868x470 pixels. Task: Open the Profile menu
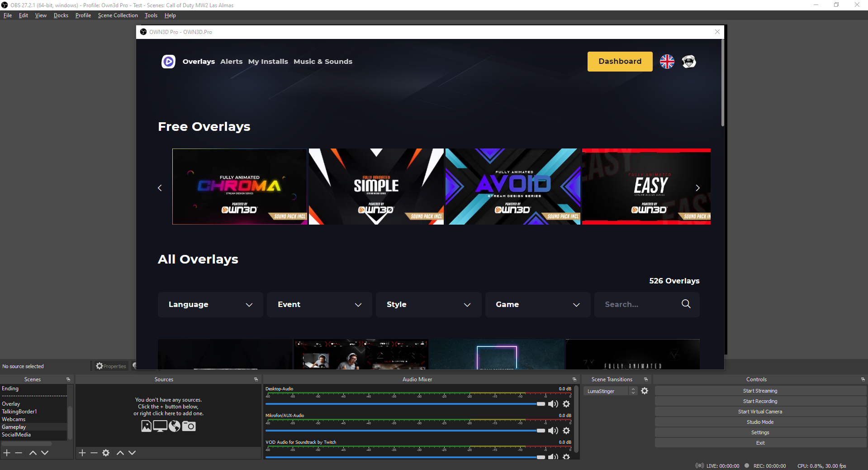[x=83, y=15]
